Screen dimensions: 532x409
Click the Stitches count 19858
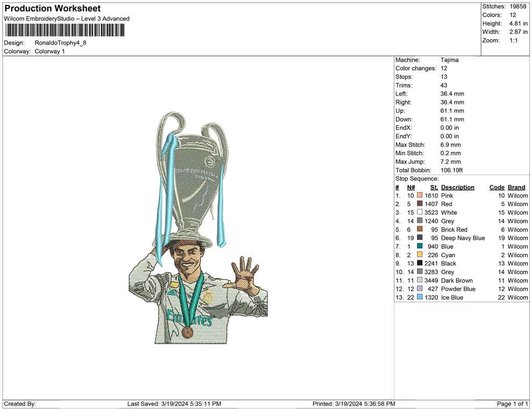519,6
